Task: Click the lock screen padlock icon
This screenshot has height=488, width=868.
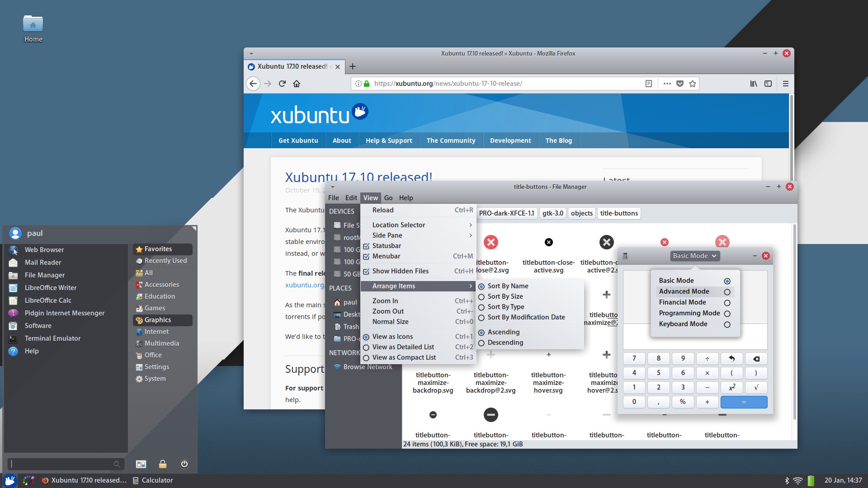Action: tap(163, 464)
